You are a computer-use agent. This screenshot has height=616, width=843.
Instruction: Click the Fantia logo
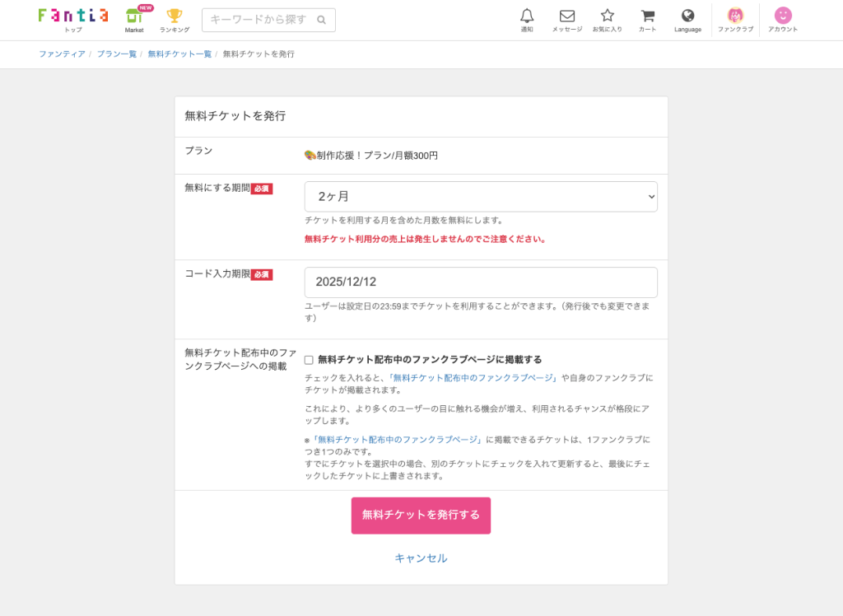pos(72,16)
